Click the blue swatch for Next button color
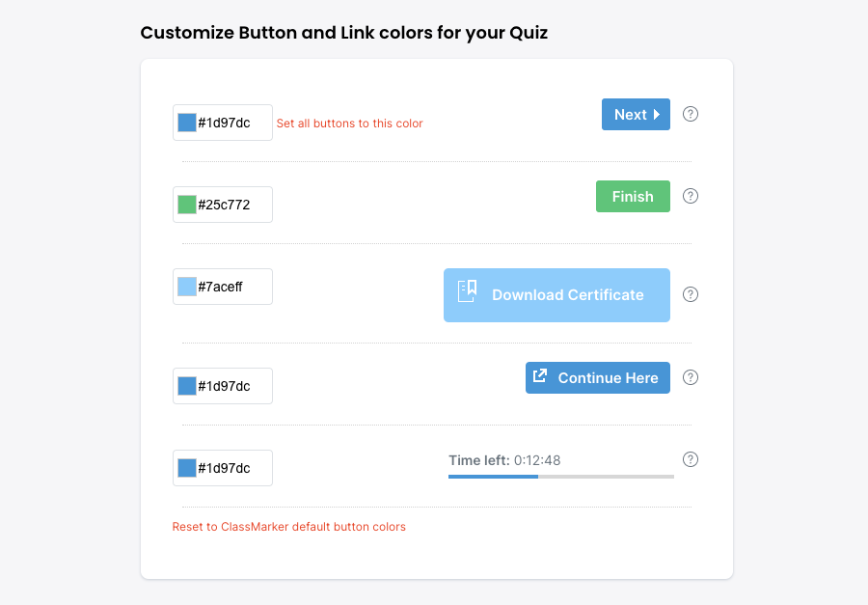The width and height of the screenshot is (868, 605). [187, 123]
